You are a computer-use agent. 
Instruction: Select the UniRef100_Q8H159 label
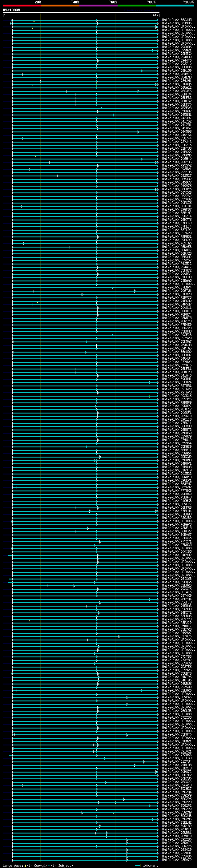(x=177, y=71)
